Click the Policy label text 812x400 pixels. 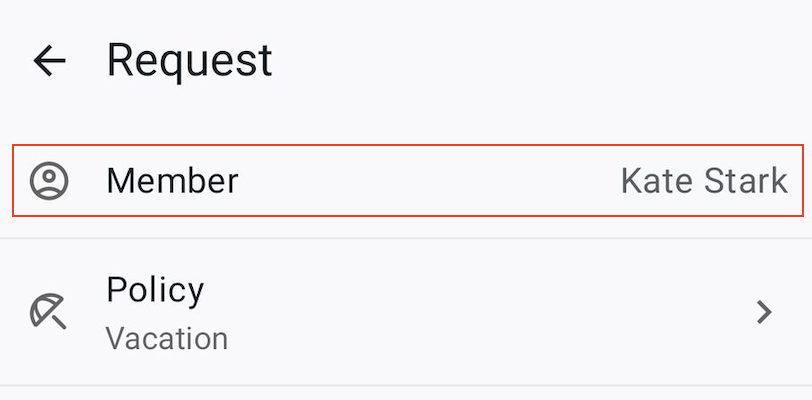point(155,290)
